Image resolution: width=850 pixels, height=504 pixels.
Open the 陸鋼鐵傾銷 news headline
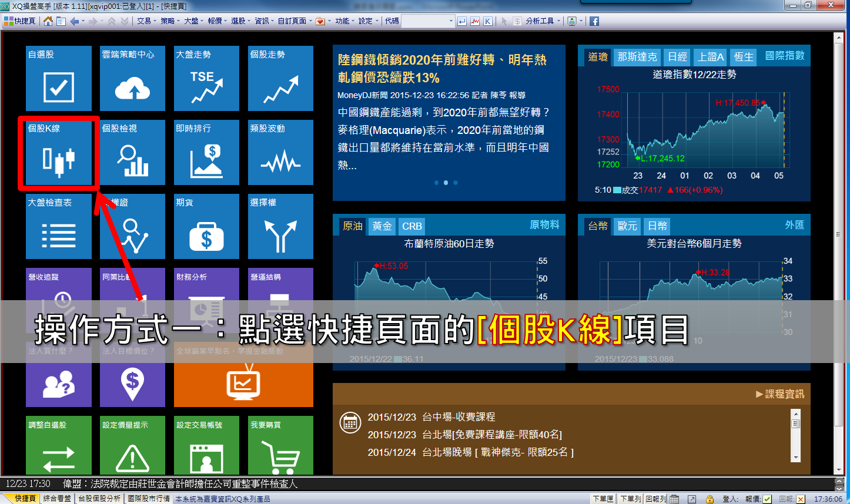pyautogui.click(x=442, y=69)
